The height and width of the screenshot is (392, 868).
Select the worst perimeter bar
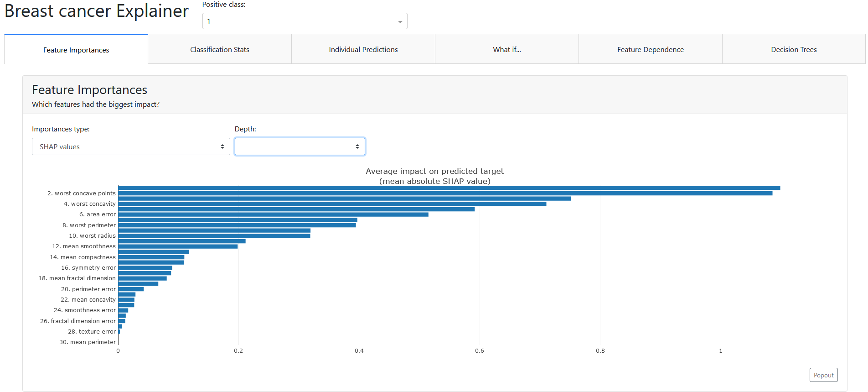pos(237,225)
